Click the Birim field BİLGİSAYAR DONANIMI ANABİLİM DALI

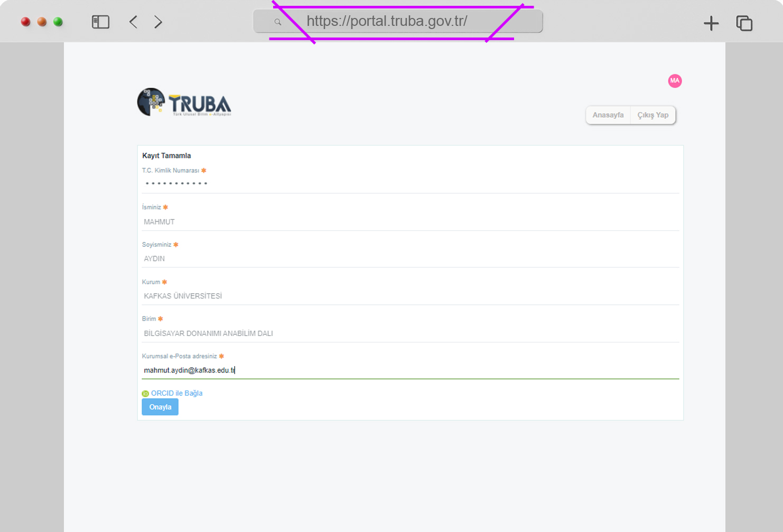[411, 333]
